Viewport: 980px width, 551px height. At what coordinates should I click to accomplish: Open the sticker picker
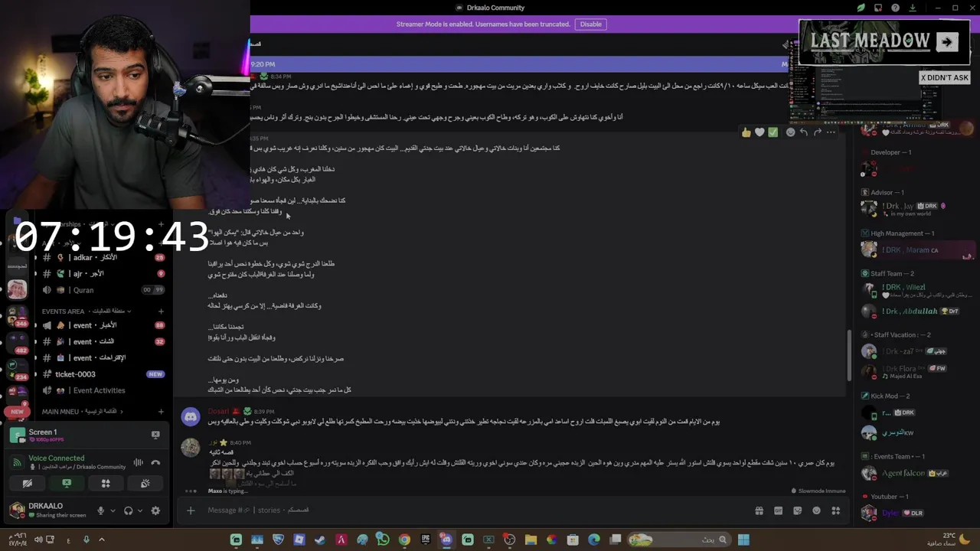(797, 510)
